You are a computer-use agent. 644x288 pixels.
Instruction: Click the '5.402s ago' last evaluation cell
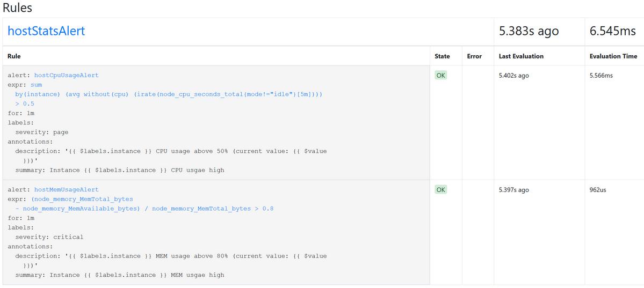point(514,76)
